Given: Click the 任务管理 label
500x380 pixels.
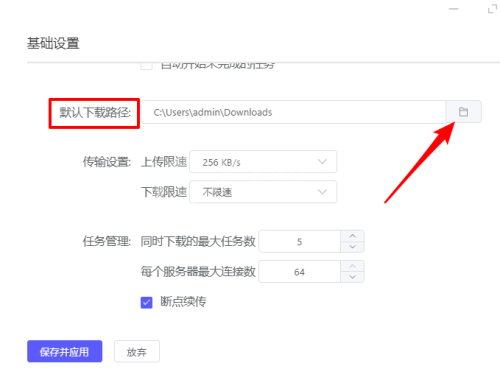Looking at the screenshot, I should click(107, 241).
